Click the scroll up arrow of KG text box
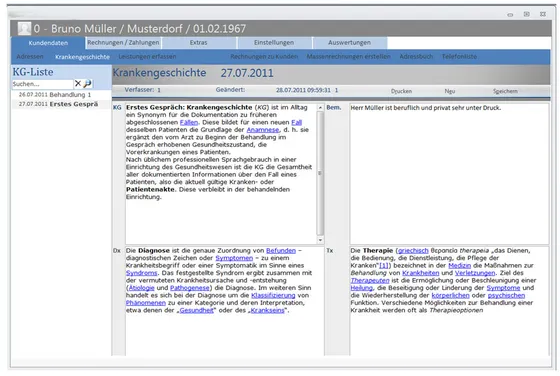 click(x=320, y=107)
